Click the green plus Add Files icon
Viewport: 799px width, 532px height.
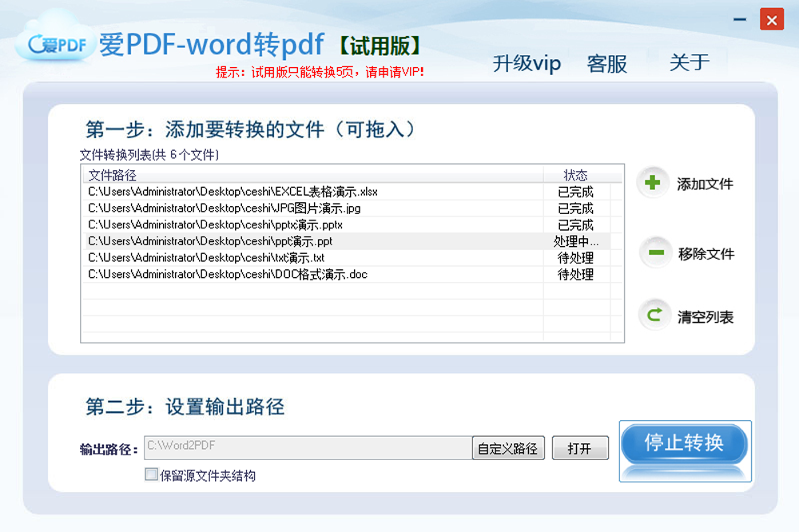pos(654,183)
